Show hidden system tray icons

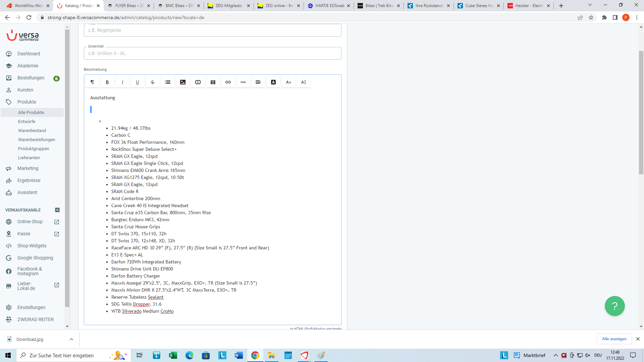tap(555, 355)
